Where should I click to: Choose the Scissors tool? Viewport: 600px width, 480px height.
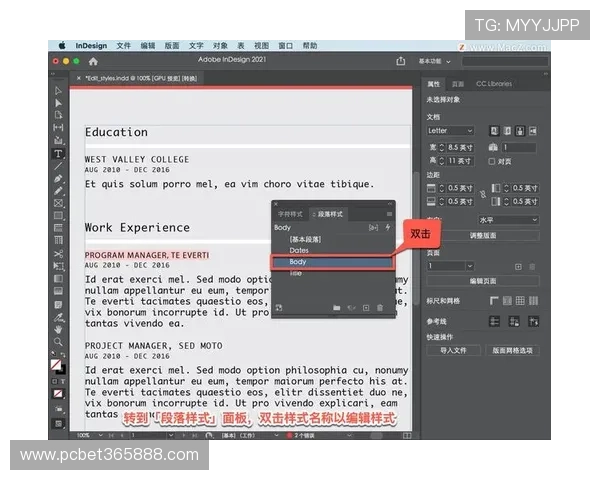58,254
